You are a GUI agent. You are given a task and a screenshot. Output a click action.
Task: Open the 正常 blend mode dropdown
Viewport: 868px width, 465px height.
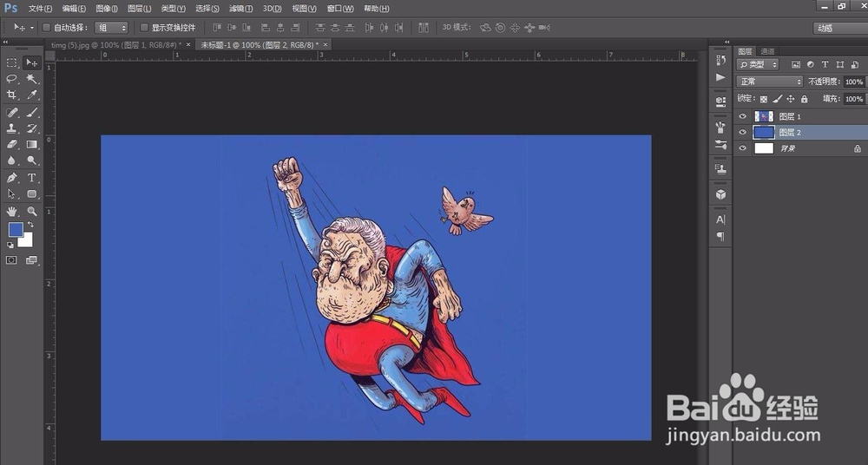769,82
